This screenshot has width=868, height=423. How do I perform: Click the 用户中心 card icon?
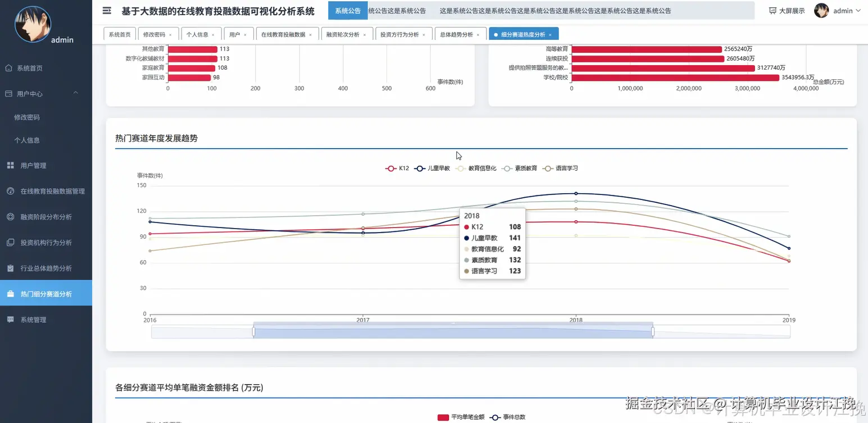[8, 93]
